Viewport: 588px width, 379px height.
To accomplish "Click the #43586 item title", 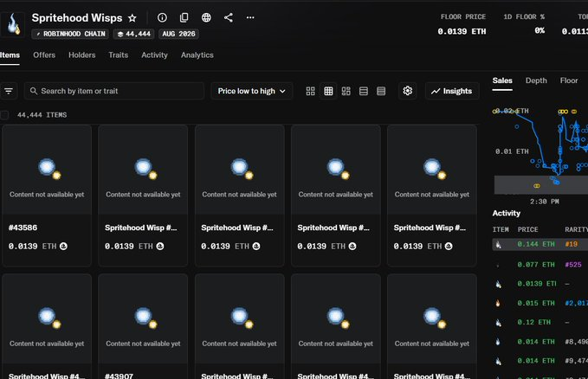I will coord(23,228).
